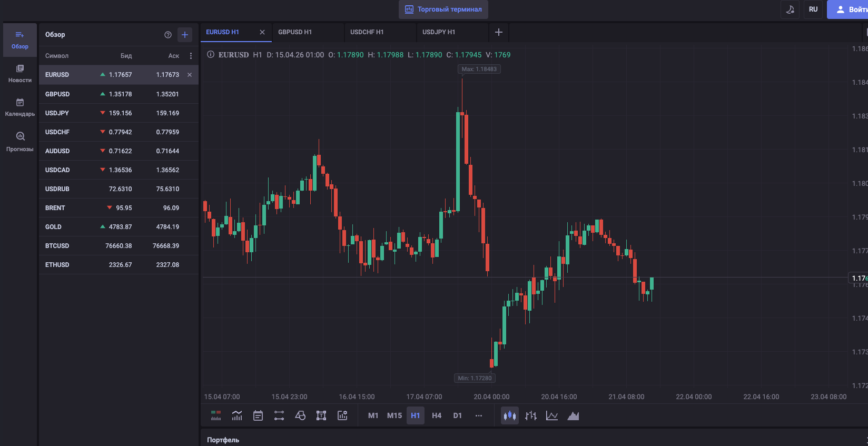Close the EURUSD H1 chart tab

point(262,32)
